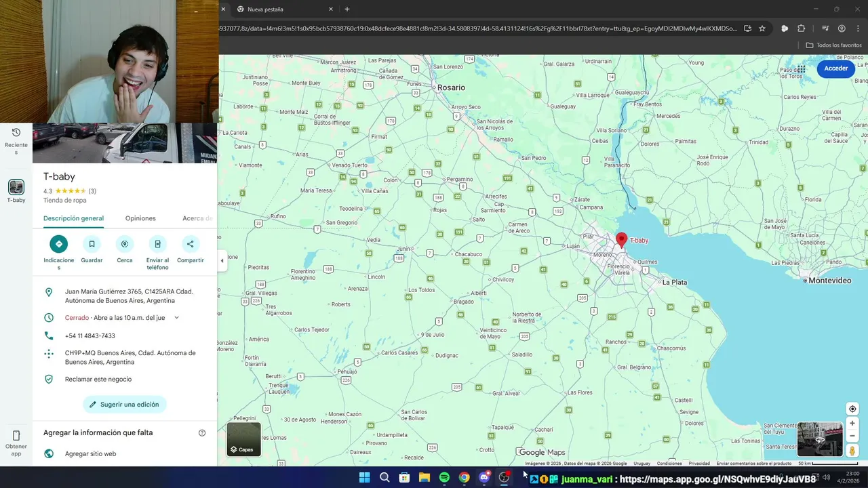Screen dimensions: 868x488
Task: Open Windows taskbar search
Action: pyautogui.click(x=384, y=478)
